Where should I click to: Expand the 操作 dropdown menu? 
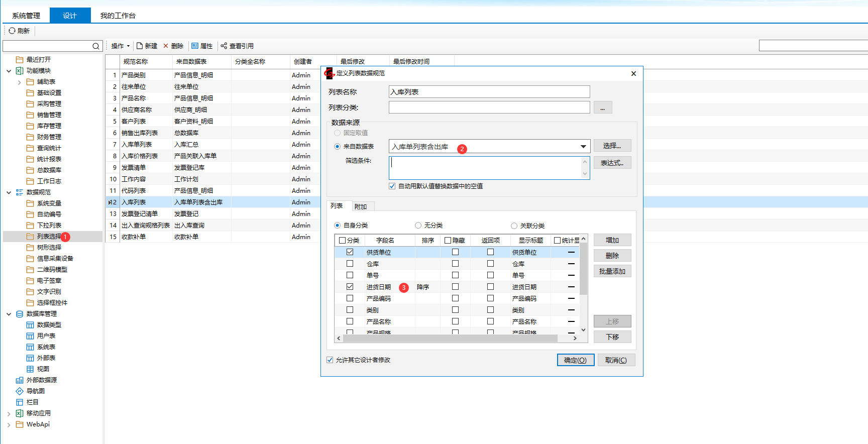(x=120, y=46)
